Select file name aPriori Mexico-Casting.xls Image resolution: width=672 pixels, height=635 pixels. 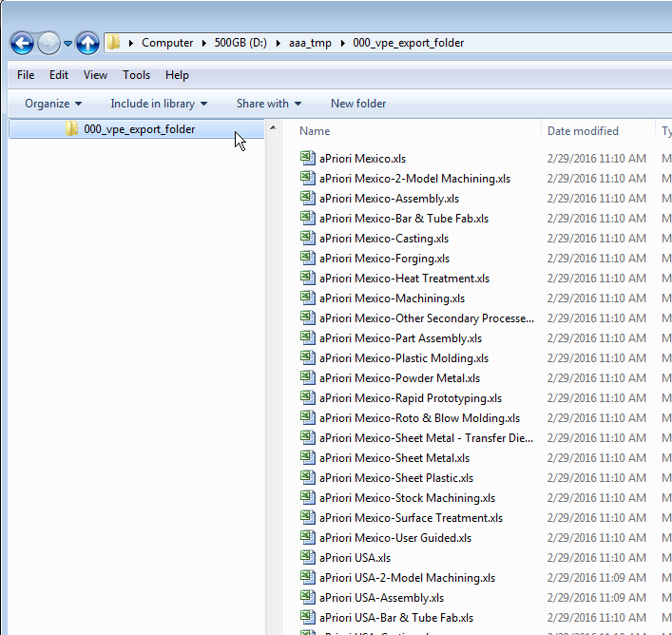384,239
